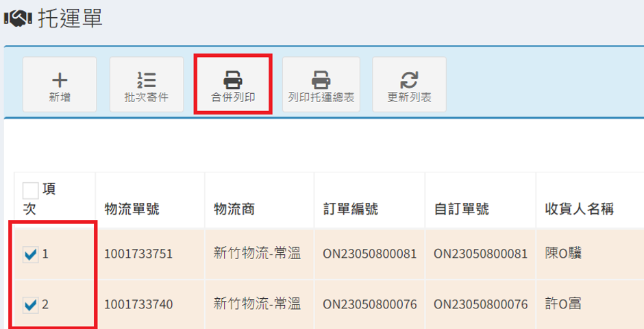This screenshot has width=644, height=329.
Task: Click order number ON23050800081 in 訂單編號 column
Action: pyautogui.click(x=370, y=255)
